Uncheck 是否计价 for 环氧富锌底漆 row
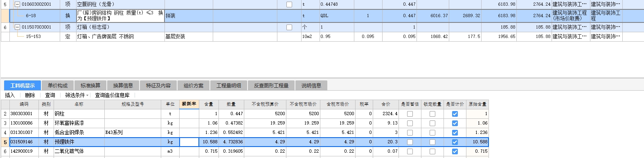This screenshot has height=158, width=644. click(455, 123)
